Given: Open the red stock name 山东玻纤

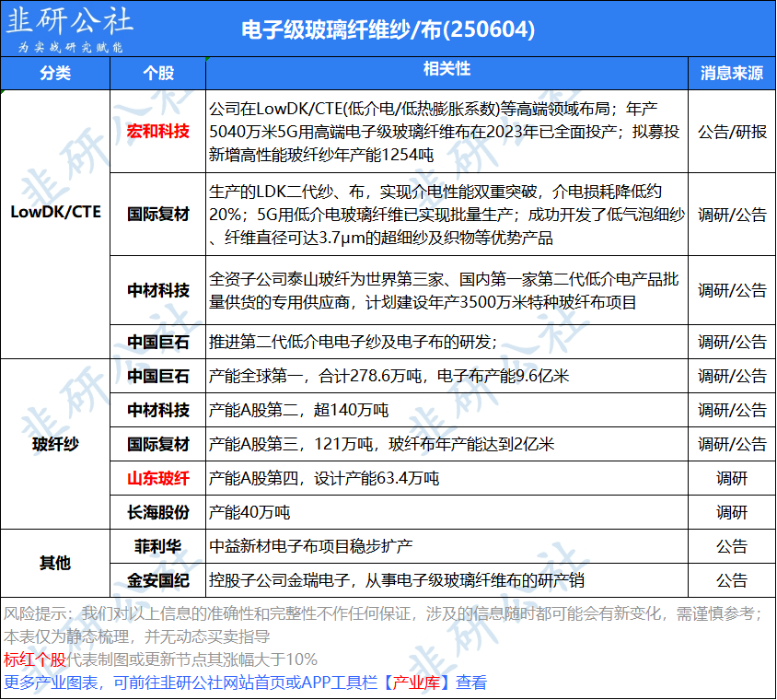Looking at the screenshot, I should point(158,478).
